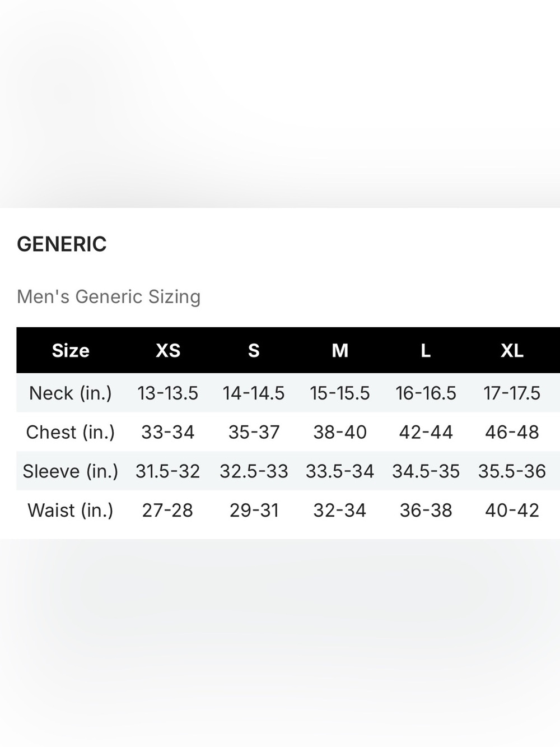Click the large neck value 16-16.5

(x=426, y=393)
